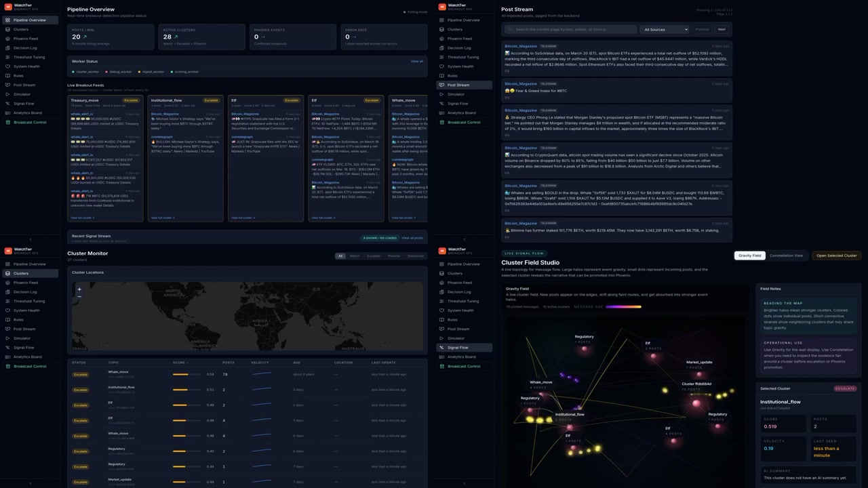Image resolution: width=868 pixels, height=488 pixels.
Task: Collapse the sidebar in Cluster Field Studio window
Action: point(464,483)
